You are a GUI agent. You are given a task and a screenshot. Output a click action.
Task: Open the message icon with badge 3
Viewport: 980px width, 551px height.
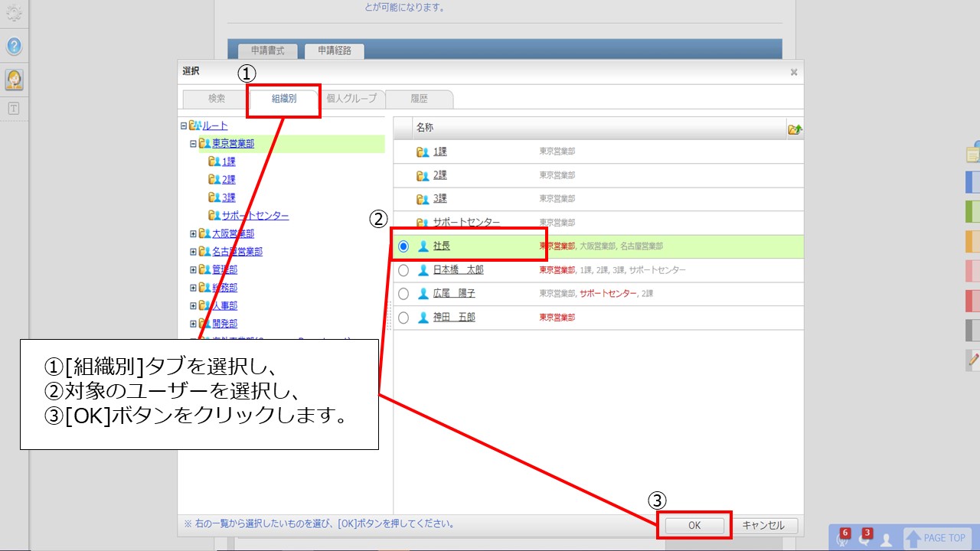point(864,538)
